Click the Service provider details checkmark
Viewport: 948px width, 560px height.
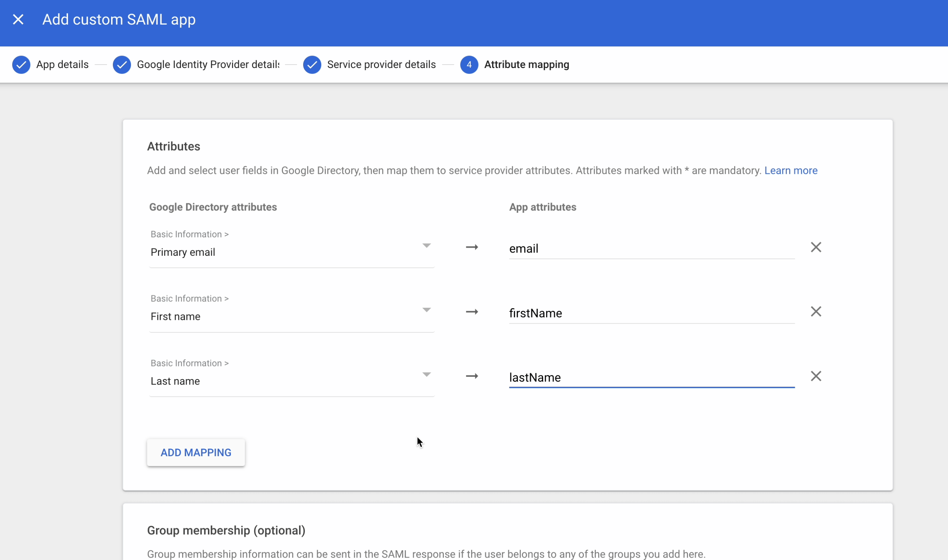coord(311,64)
